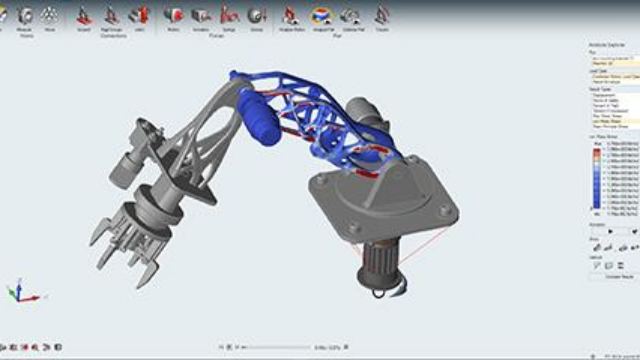Open the animation options dropdown arrow

point(635,231)
